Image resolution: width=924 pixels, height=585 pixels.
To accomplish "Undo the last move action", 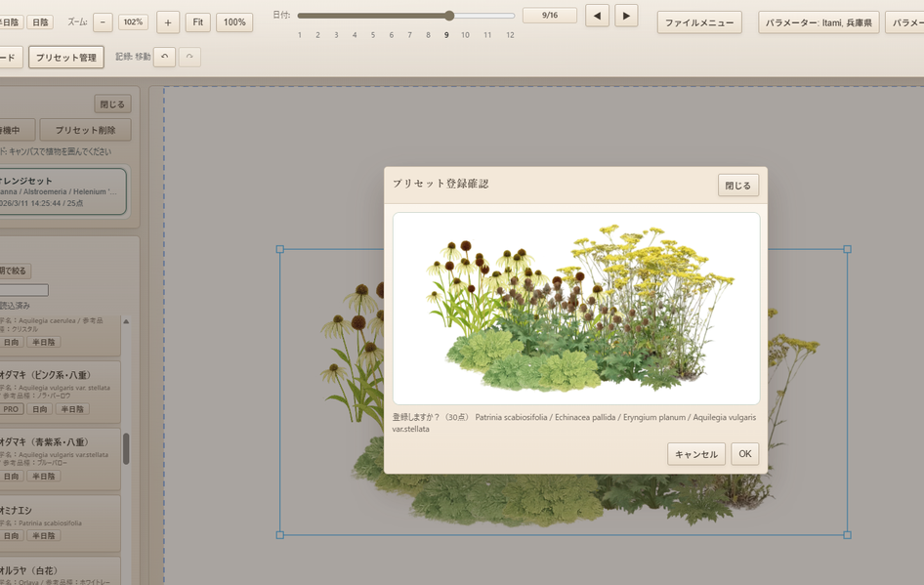I will point(164,58).
